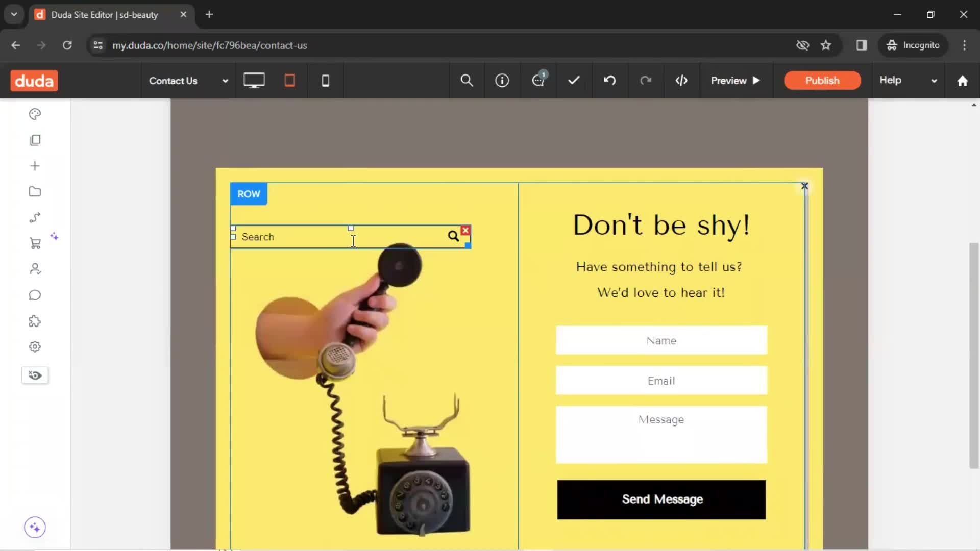
Task: Undo the last action
Action: pyautogui.click(x=610, y=81)
